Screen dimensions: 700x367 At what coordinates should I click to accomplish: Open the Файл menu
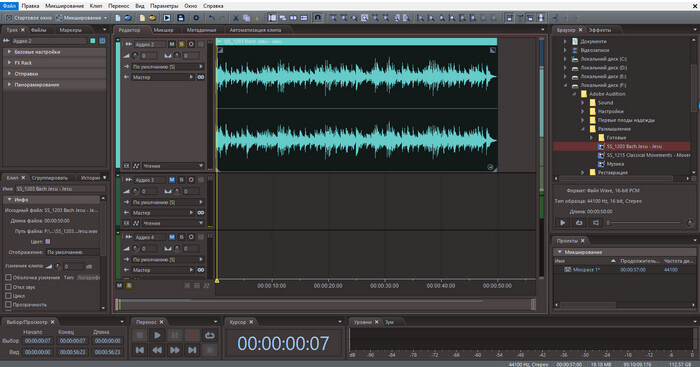coord(9,6)
